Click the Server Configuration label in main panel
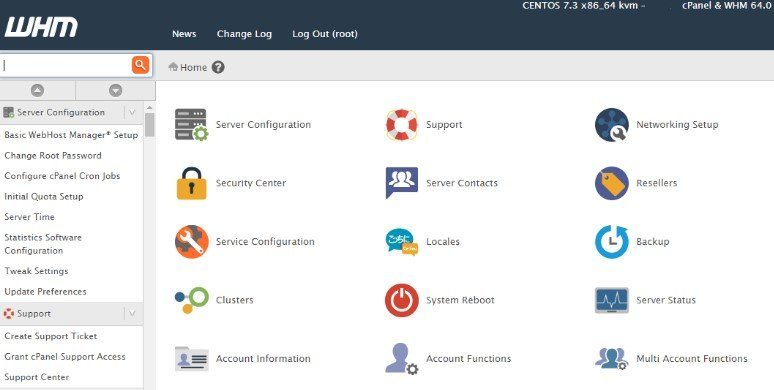Screen dimensions: 774x390 coord(264,125)
